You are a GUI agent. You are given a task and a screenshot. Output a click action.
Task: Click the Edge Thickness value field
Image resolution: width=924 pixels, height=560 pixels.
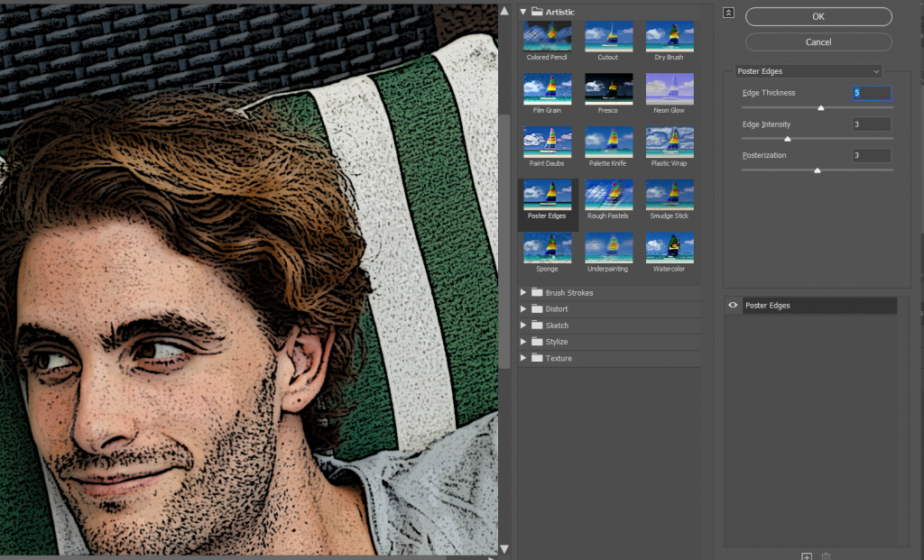click(x=872, y=93)
